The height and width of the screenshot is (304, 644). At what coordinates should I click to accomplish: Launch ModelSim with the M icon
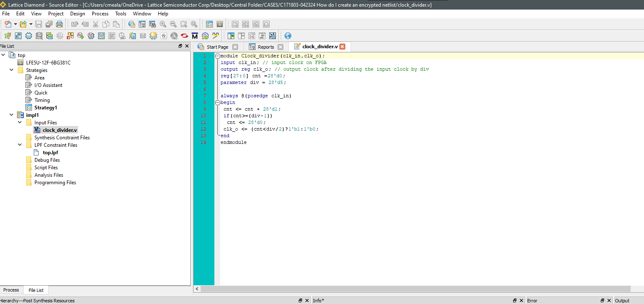[194, 36]
